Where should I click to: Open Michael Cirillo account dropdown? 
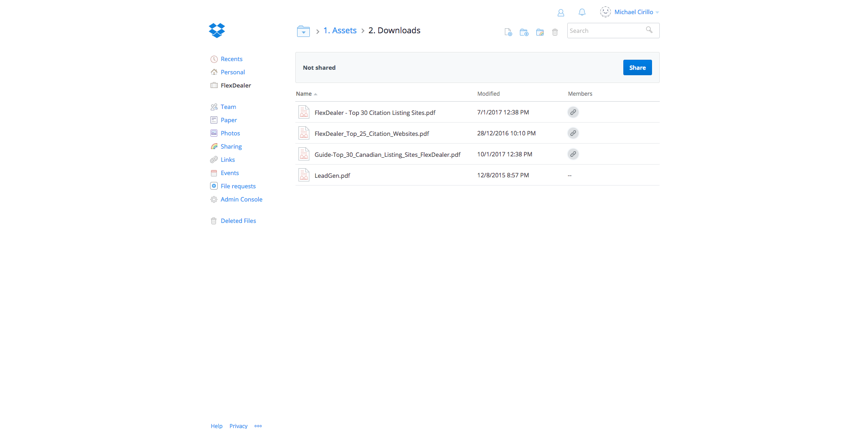634,12
